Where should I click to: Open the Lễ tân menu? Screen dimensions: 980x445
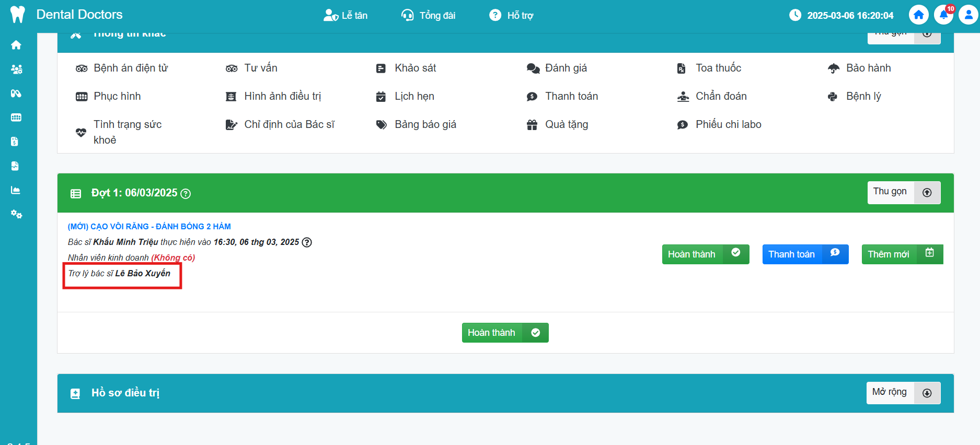click(345, 16)
